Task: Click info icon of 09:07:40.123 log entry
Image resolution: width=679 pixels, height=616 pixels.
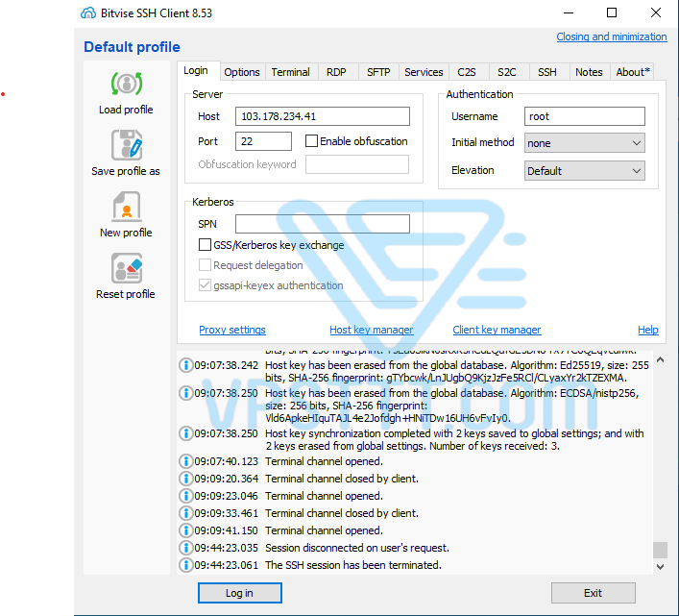Action: (185, 461)
